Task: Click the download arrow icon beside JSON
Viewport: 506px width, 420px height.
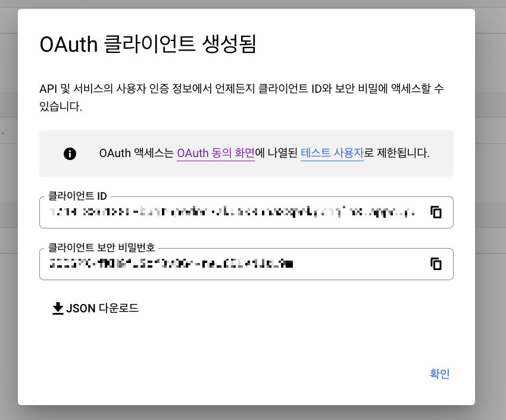Action: click(58, 308)
